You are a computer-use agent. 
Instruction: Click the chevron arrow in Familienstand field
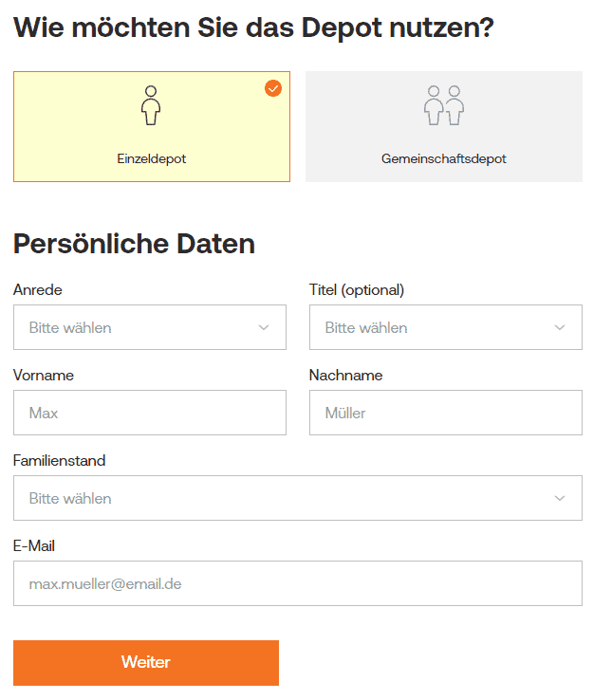click(x=560, y=498)
